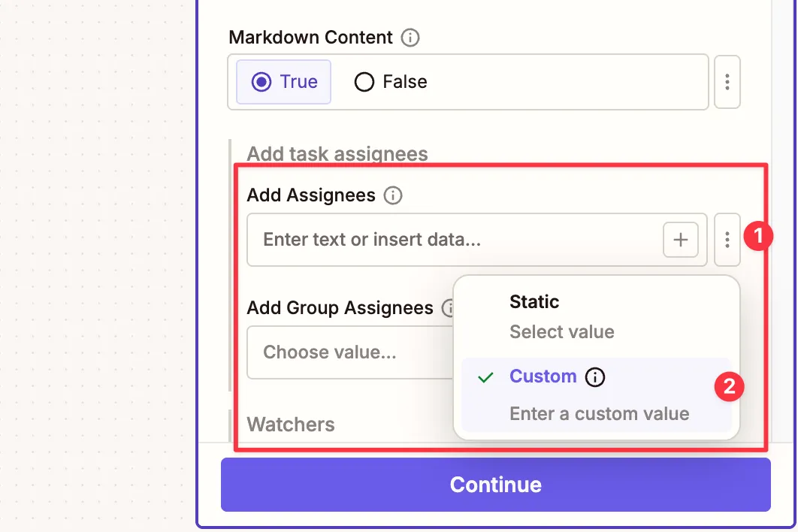Click the green checkmark next to Custom

pyautogui.click(x=485, y=376)
